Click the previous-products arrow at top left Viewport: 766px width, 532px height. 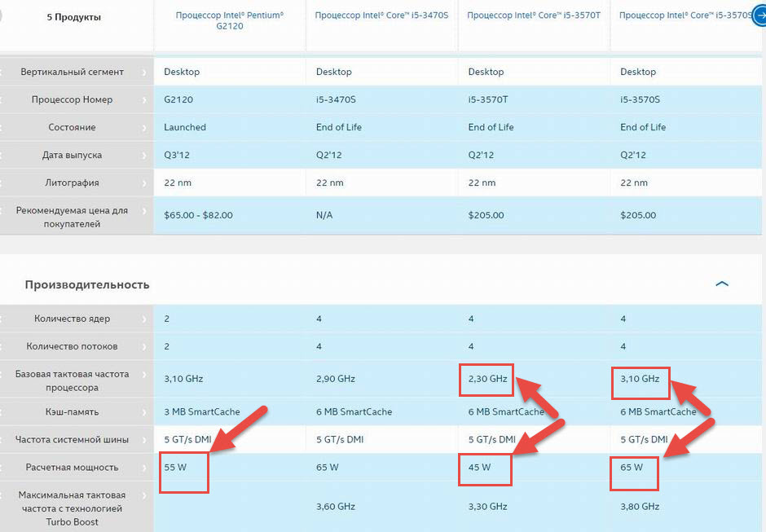point(2,16)
